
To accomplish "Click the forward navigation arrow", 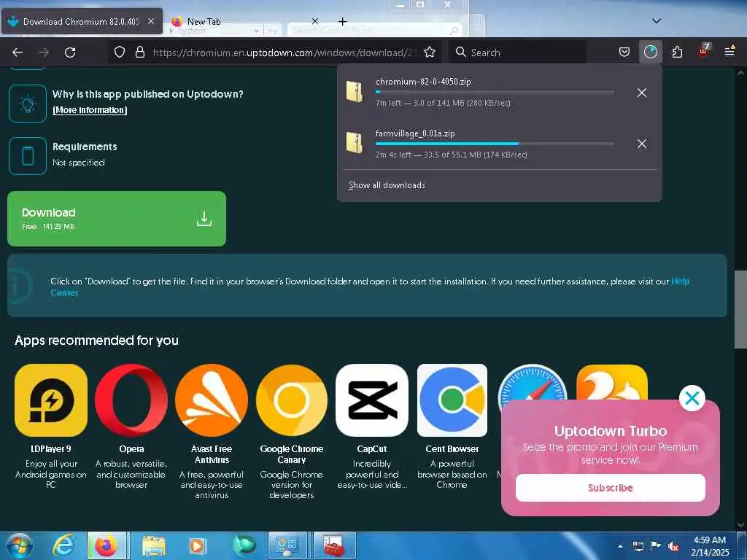I will point(44,52).
